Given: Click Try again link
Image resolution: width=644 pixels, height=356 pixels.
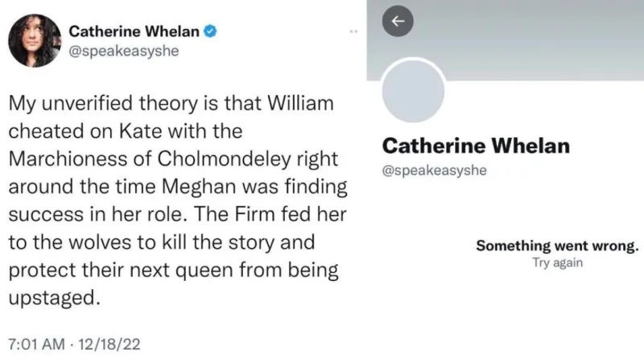Looking at the screenshot, I should [557, 263].
